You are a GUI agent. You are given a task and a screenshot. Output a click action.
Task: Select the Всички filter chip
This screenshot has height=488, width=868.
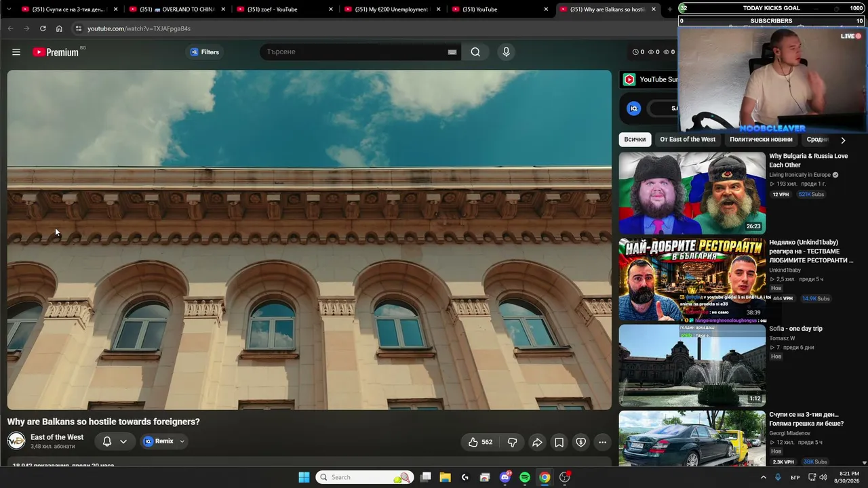pos(635,139)
